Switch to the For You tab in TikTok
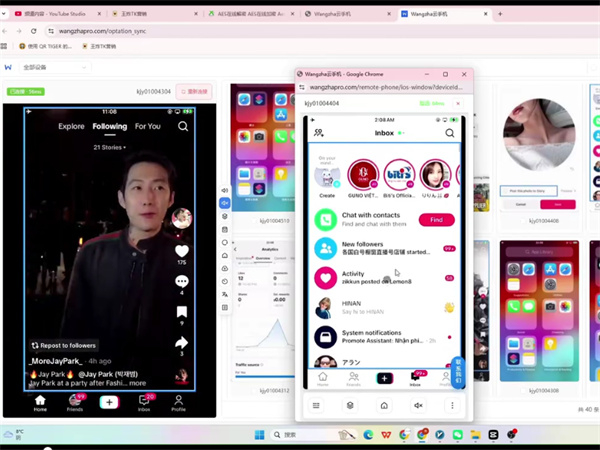600x450 pixels. point(148,126)
